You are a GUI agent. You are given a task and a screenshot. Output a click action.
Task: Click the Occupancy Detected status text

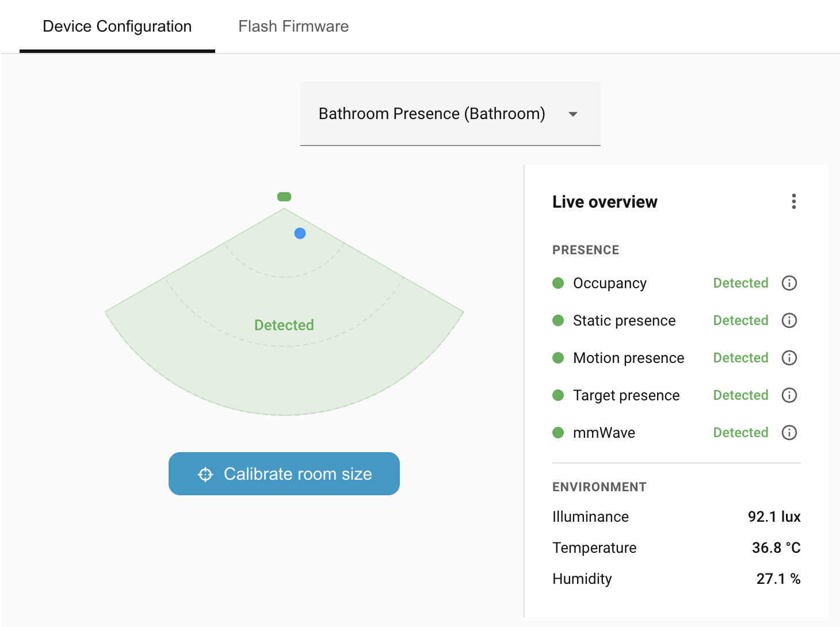click(740, 283)
